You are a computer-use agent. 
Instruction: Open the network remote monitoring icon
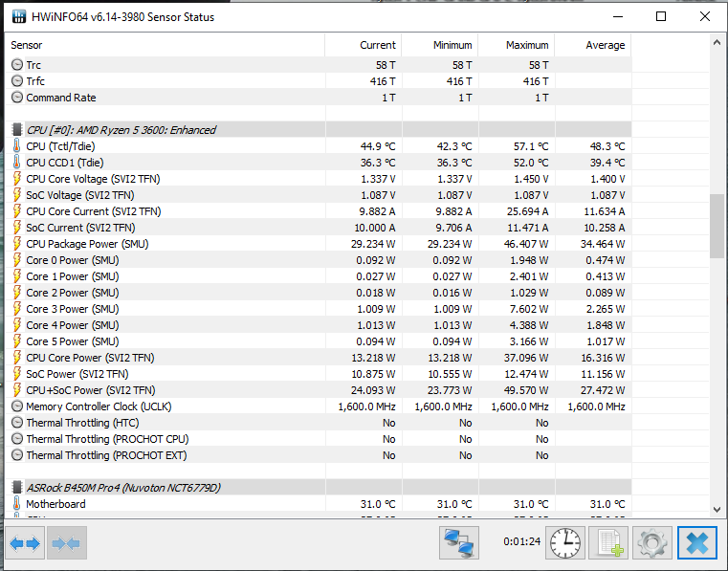[459, 542]
